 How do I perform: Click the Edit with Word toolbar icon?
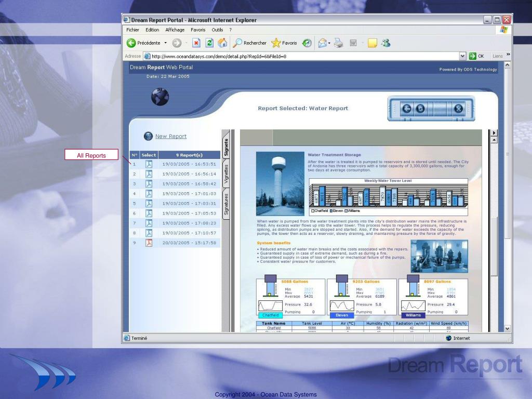click(353, 43)
